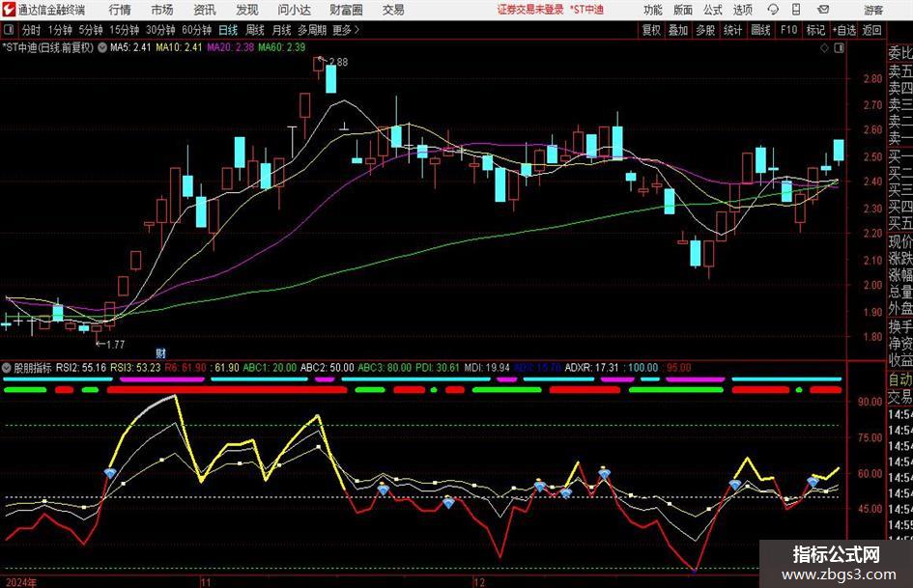Click the ADXR: 17.31 value
The width and height of the screenshot is (913, 588).
pos(591,368)
